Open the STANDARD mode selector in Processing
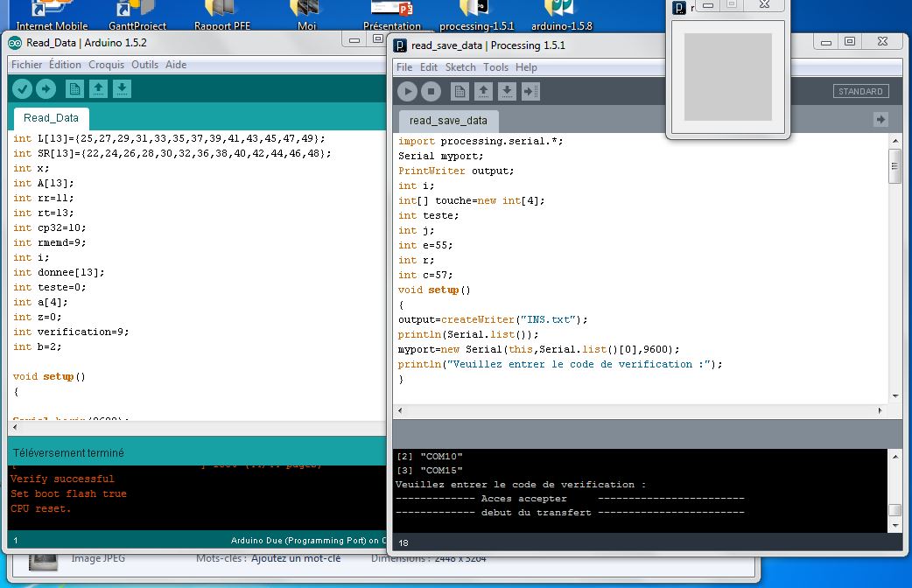 [860, 91]
